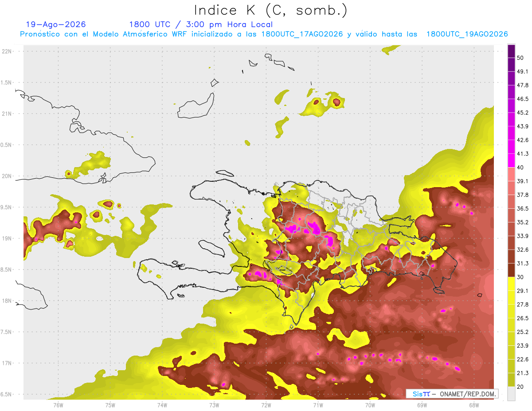
Task: Click the latitude label '6.5N'
Action: point(7,394)
